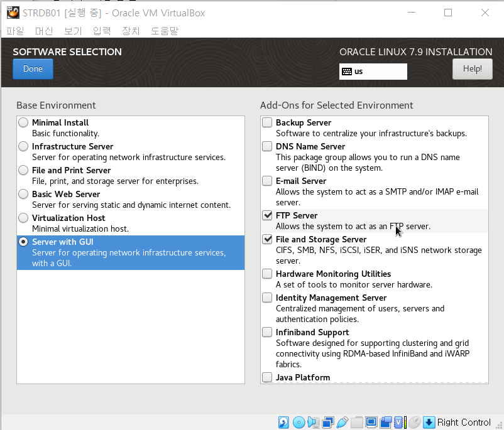Click the keyboard icon in layout box

(x=347, y=72)
